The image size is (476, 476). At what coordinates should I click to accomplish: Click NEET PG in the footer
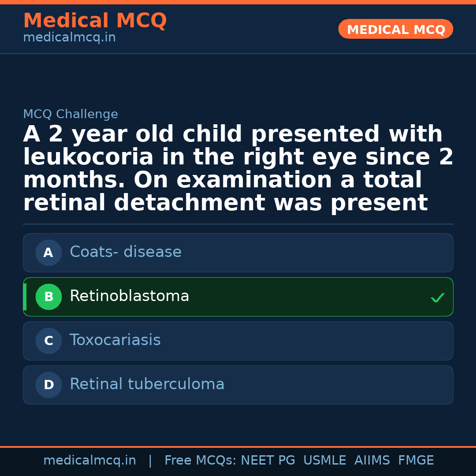point(268,461)
